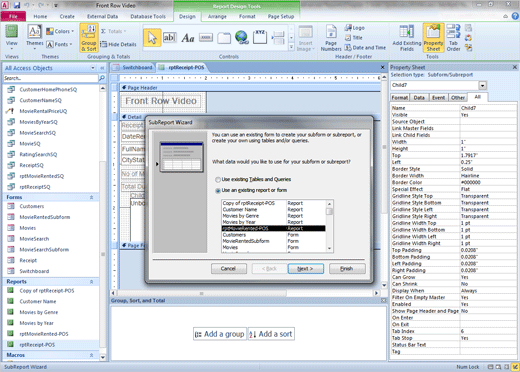Insert a Logo from the ribbon
520x372 pixels.
click(x=355, y=28)
